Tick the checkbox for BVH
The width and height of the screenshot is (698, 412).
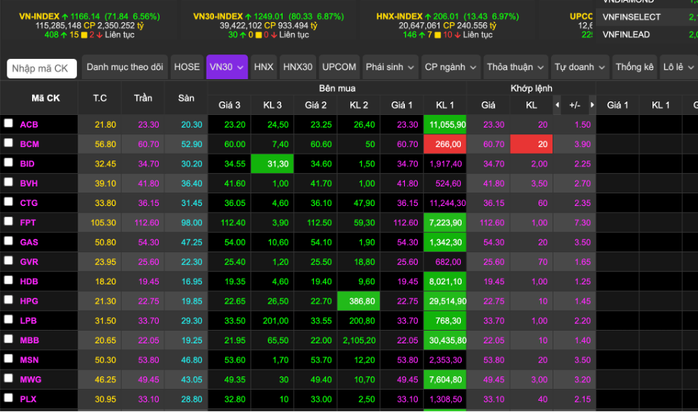tap(8, 182)
